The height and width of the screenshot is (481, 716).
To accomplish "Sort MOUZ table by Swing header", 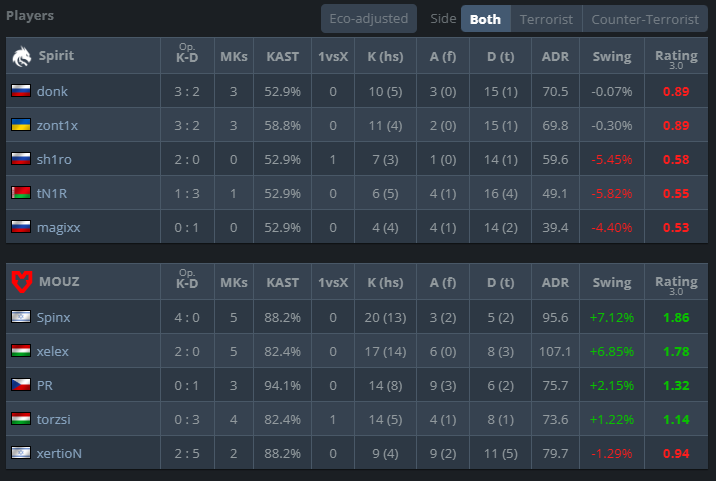I will pos(612,283).
